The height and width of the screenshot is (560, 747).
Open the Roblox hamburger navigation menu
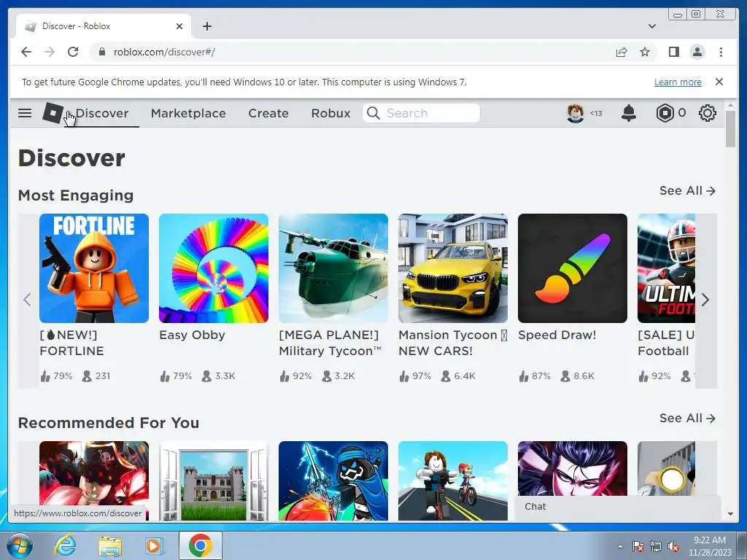[x=25, y=113]
